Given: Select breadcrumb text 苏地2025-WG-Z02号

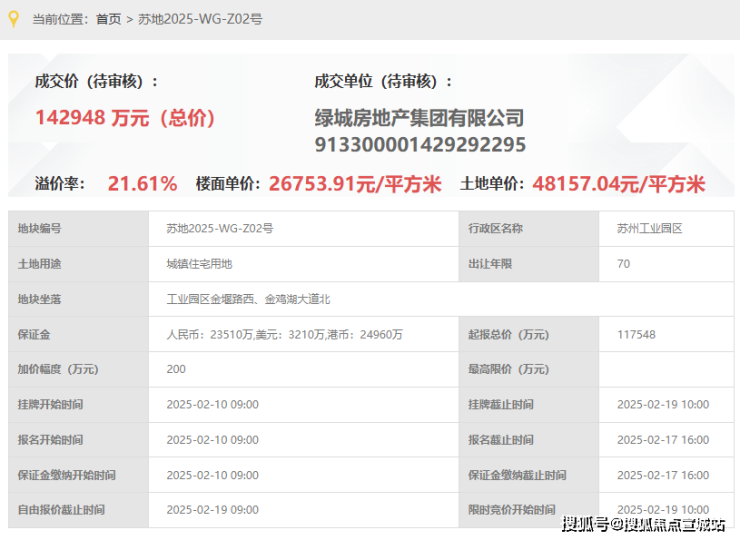Looking at the screenshot, I should point(200,19).
